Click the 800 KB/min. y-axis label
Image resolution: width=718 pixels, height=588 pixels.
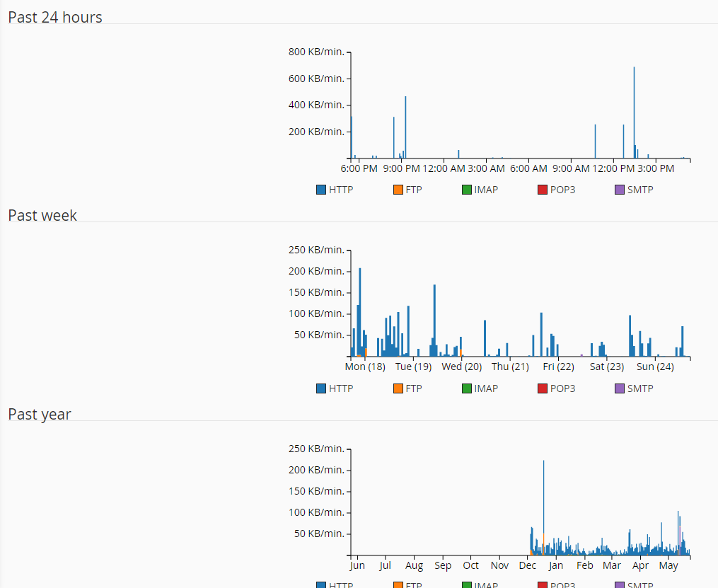(316, 52)
